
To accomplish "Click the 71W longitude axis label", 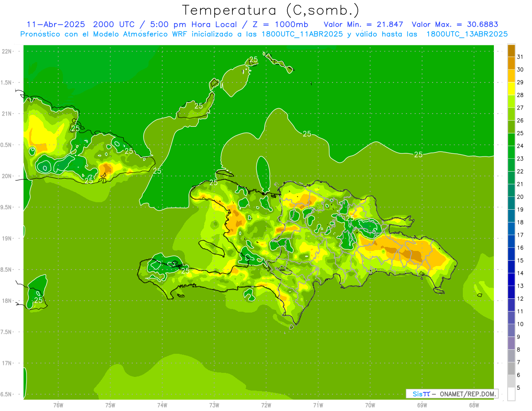I will pos(318,405).
